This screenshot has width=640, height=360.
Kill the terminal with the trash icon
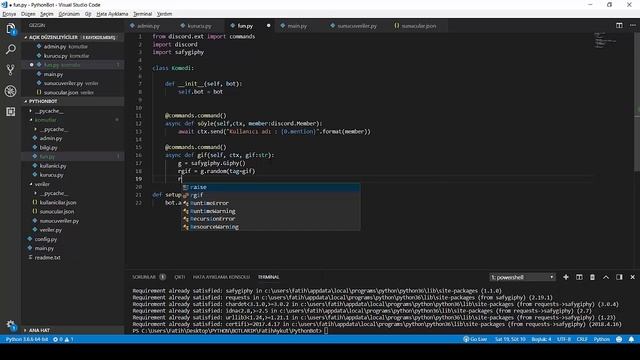(x=592, y=277)
